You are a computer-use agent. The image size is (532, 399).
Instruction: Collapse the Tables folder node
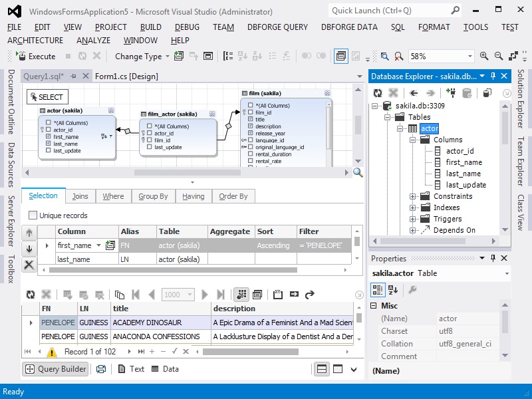[387, 117]
